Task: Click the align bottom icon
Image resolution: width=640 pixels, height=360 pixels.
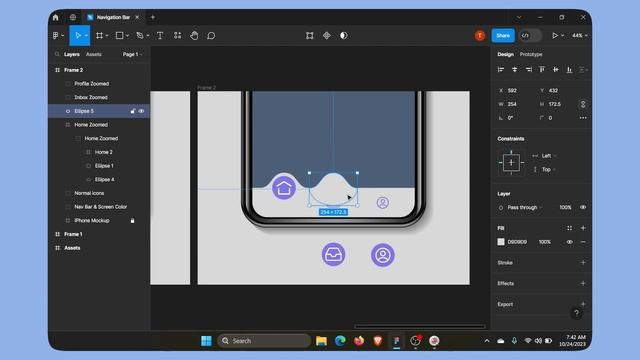Action: click(x=569, y=70)
